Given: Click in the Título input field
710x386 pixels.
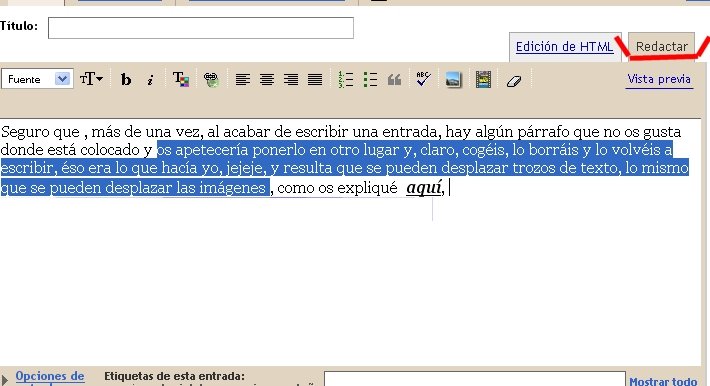Looking at the screenshot, I should coord(201,28).
